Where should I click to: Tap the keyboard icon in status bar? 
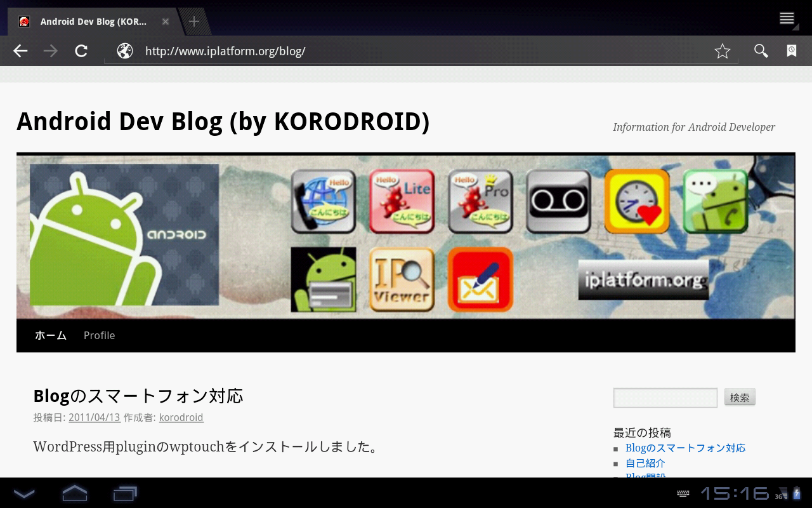683,493
